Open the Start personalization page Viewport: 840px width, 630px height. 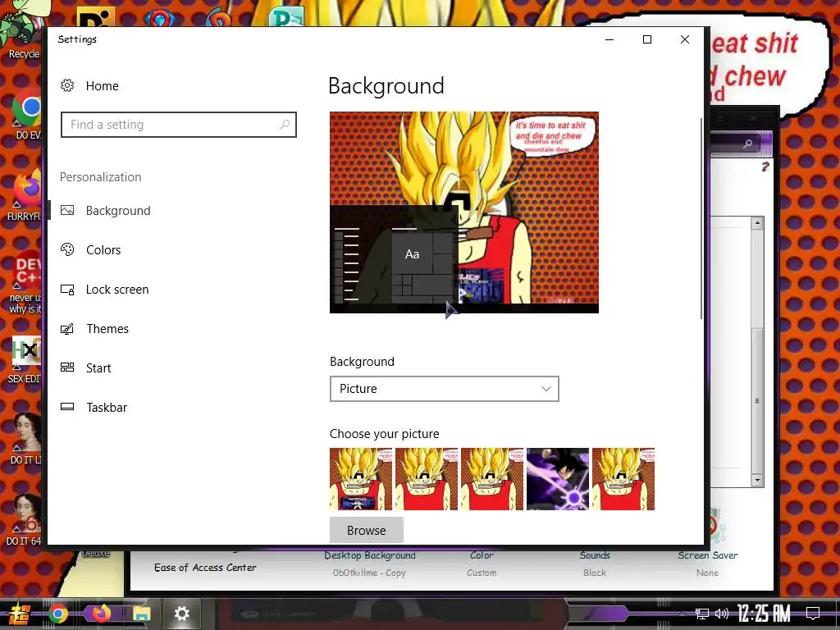pyautogui.click(x=98, y=368)
